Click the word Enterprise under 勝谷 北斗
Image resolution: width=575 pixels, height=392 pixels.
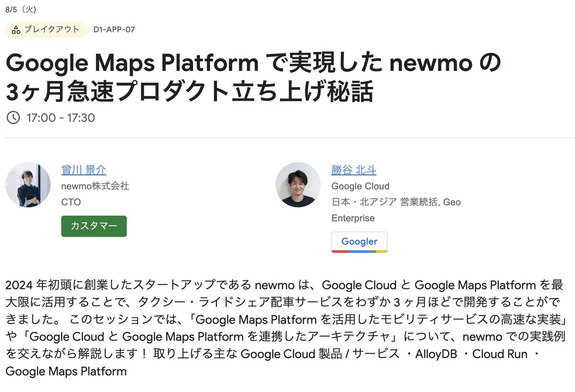353,218
